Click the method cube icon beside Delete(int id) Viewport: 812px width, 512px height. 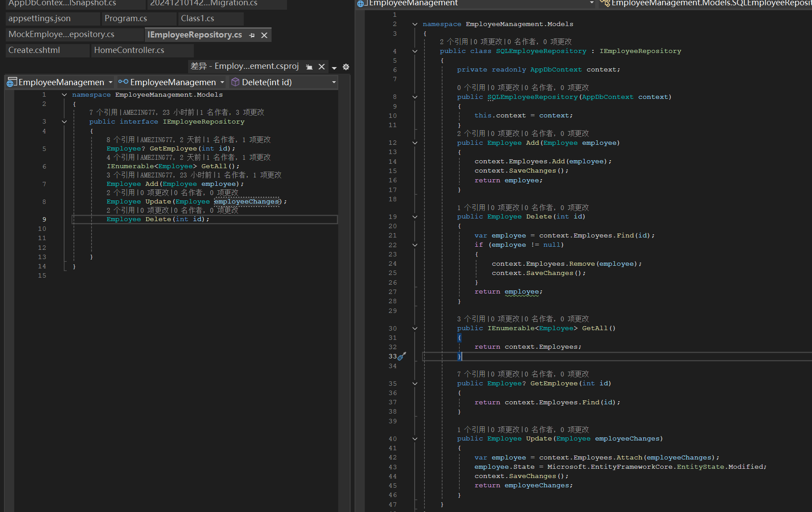point(235,82)
